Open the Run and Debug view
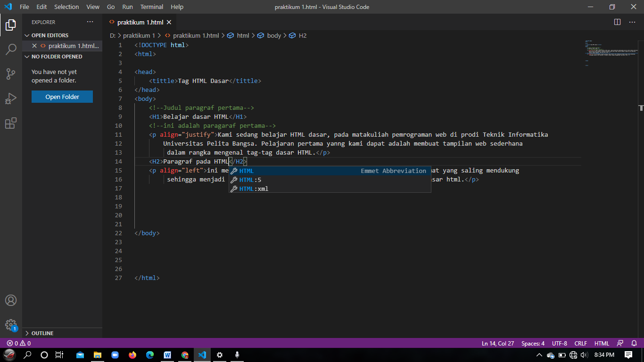 [11, 99]
